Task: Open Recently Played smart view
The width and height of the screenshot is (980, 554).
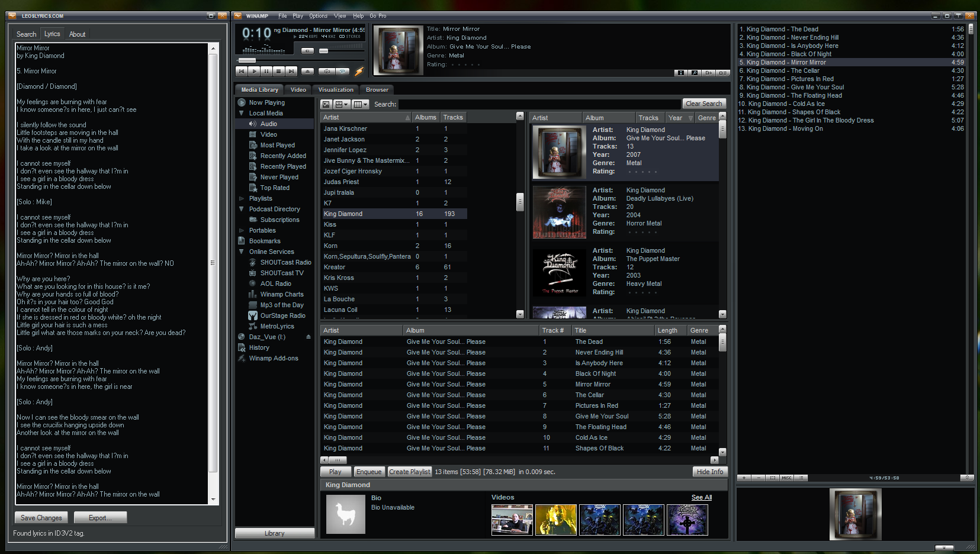Action: click(284, 166)
